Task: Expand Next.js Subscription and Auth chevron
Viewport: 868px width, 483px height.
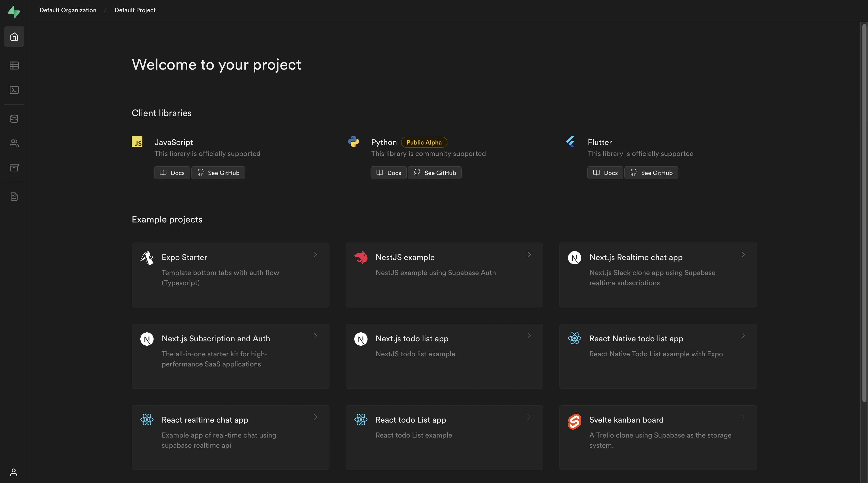Action: point(315,336)
